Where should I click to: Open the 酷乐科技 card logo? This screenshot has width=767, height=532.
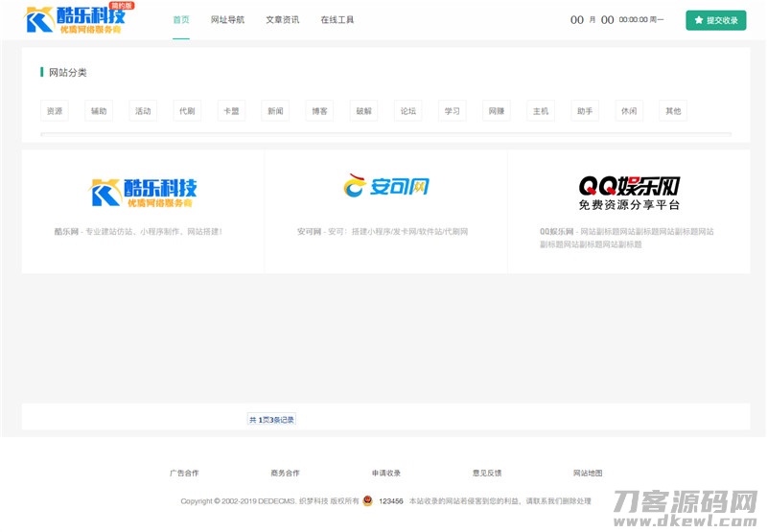click(143, 193)
